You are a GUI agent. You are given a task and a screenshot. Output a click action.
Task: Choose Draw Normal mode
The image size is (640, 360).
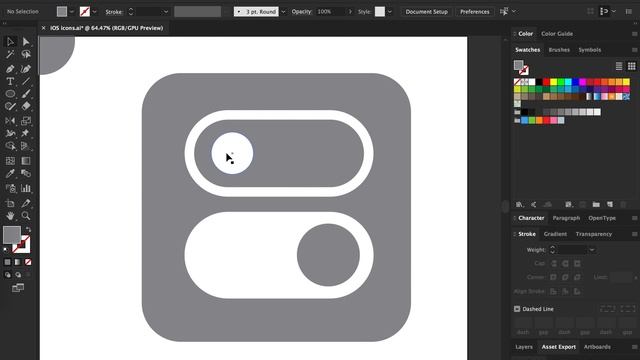[x=7, y=275]
